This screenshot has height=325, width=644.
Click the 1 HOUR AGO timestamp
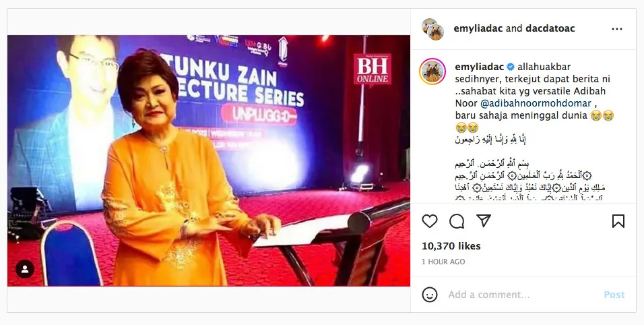(443, 262)
